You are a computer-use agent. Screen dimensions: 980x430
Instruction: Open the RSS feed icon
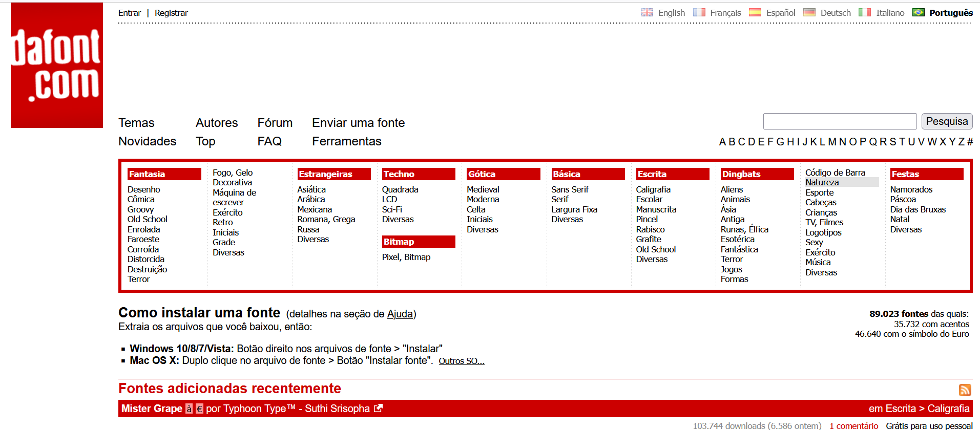click(x=965, y=390)
